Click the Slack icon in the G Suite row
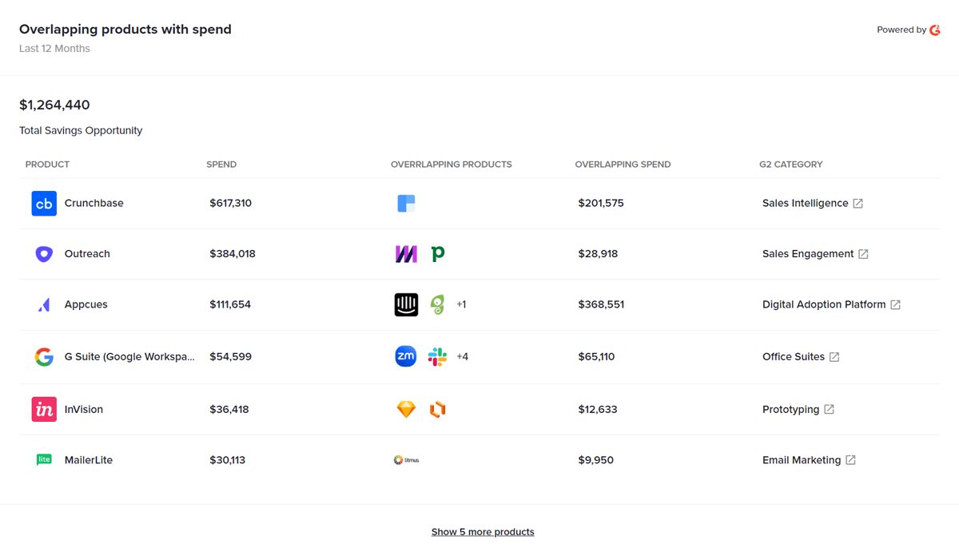This screenshot has width=959, height=560. pos(437,357)
